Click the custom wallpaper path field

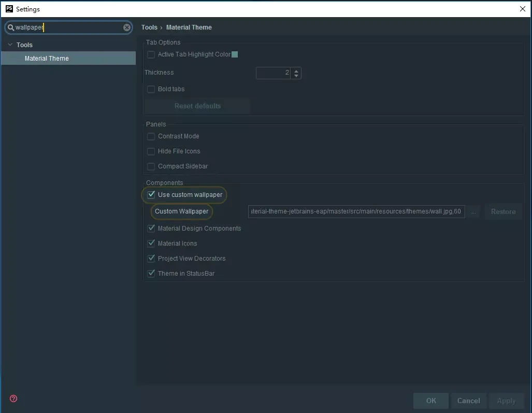point(356,212)
